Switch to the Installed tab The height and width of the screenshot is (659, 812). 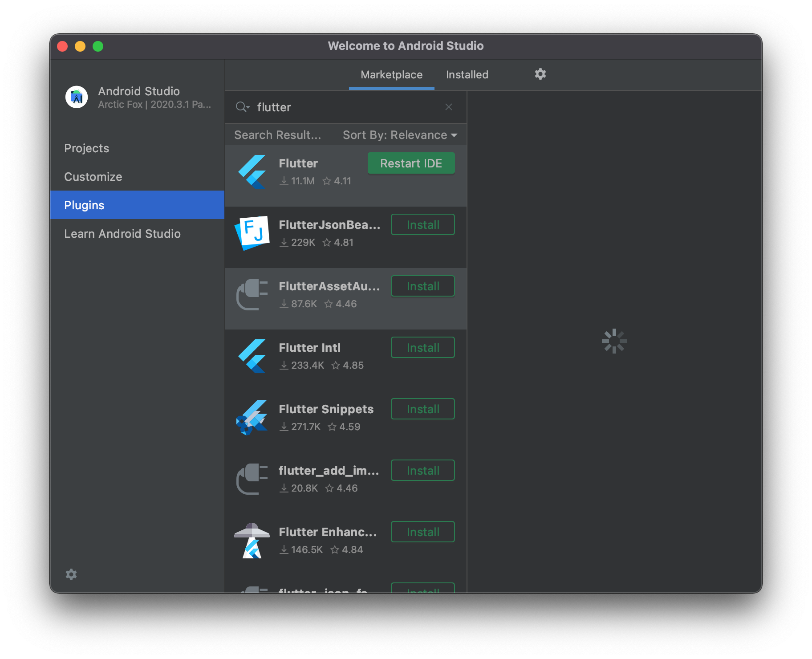click(467, 75)
